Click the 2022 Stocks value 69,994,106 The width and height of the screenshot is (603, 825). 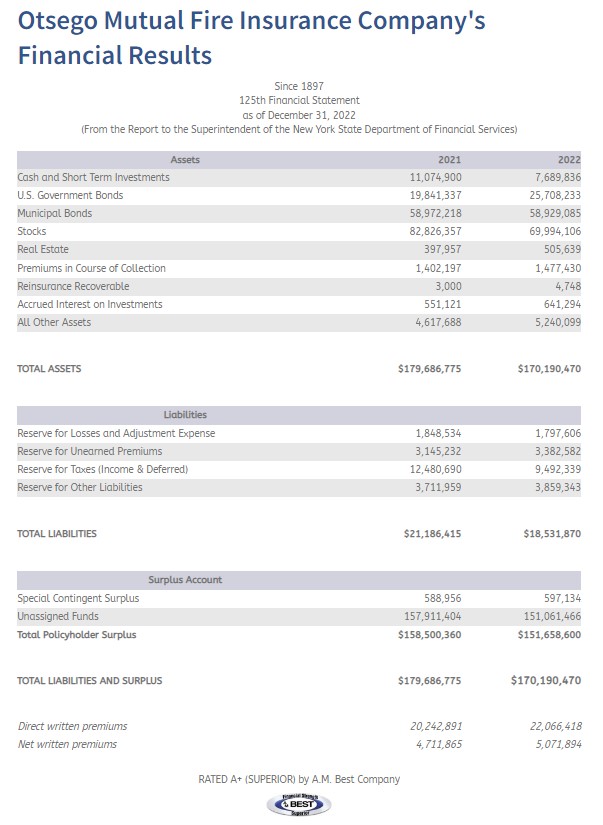click(555, 232)
